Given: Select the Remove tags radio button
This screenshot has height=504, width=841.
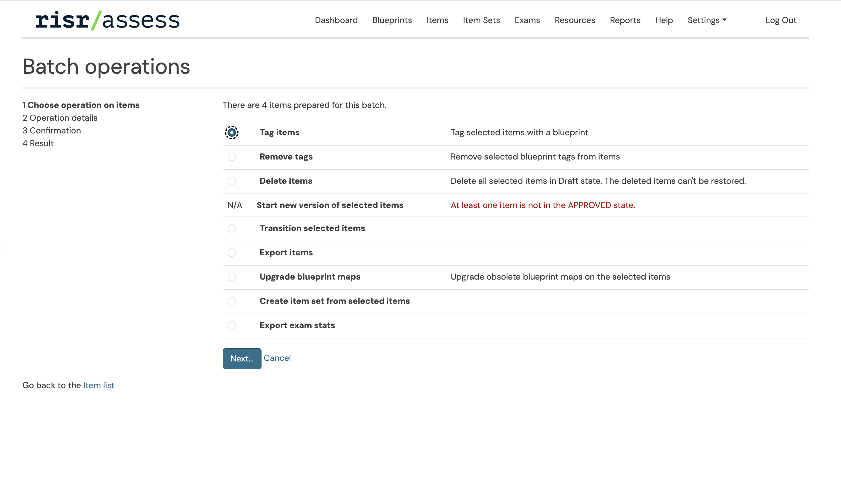Looking at the screenshot, I should [232, 157].
